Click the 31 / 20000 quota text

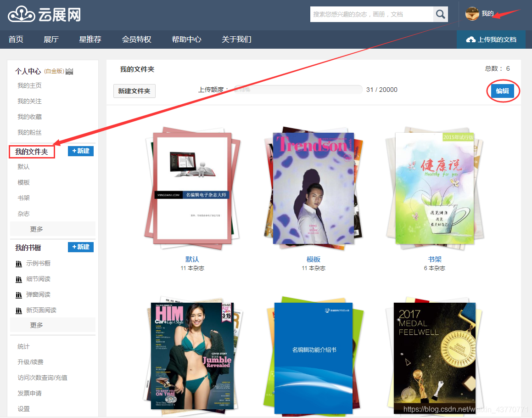tap(382, 90)
